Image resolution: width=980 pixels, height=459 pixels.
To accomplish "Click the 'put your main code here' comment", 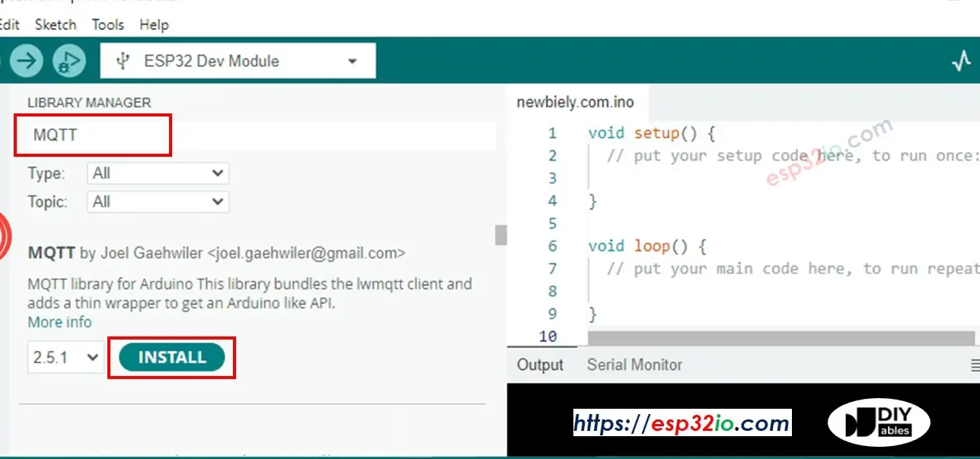I will pyautogui.click(x=793, y=268).
